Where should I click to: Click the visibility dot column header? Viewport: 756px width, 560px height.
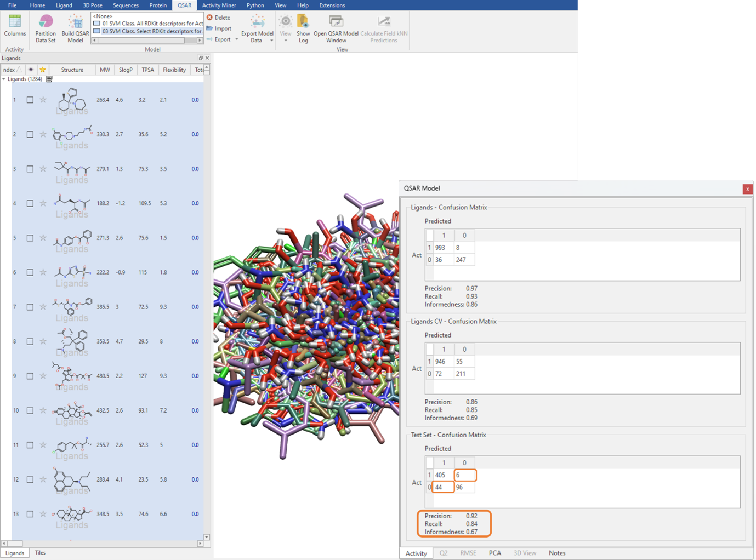pyautogui.click(x=31, y=70)
